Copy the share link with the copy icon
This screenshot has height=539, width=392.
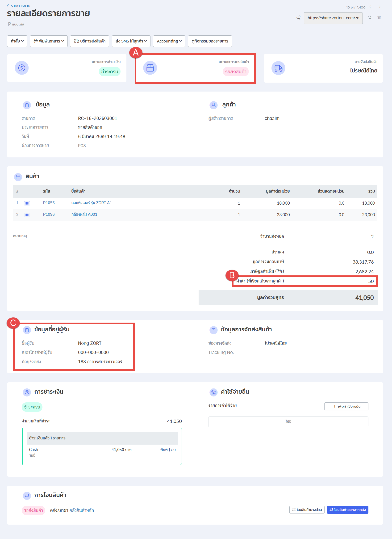pyautogui.click(x=369, y=18)
